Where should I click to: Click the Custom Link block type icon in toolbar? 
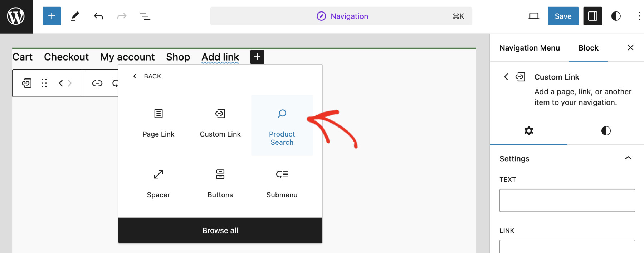(27, 83)
